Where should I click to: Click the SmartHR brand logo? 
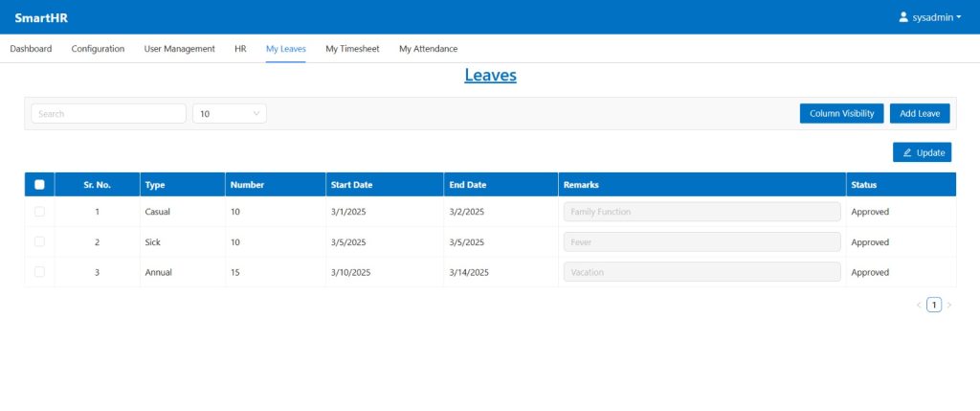[41, 17]
